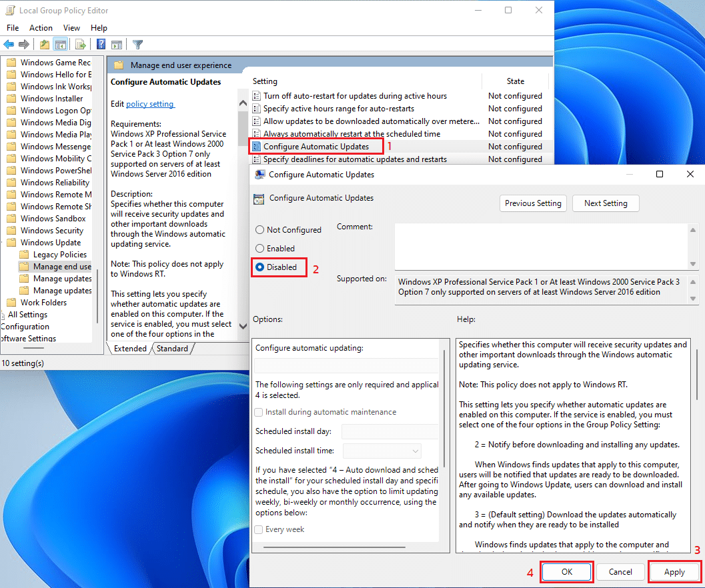Open the 'policy setting' link
Viewport: 705px width, 588px height.
coord(149,104)
